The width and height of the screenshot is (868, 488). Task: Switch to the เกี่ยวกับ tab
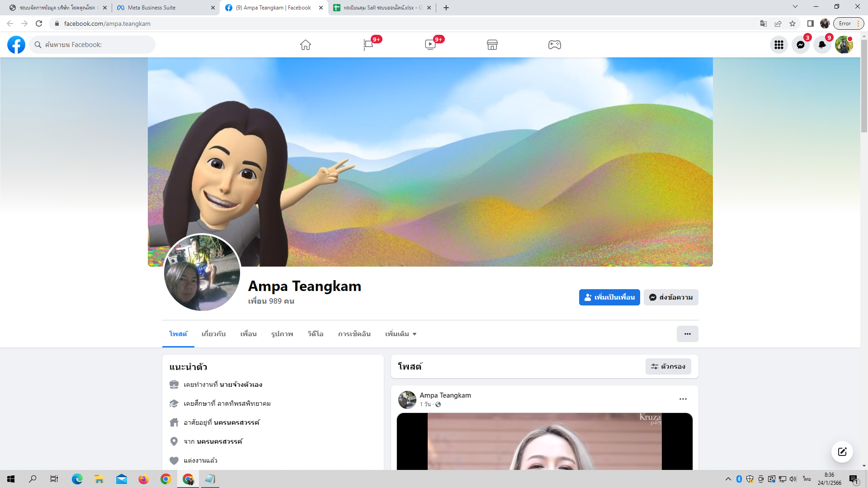pos(213,334)
